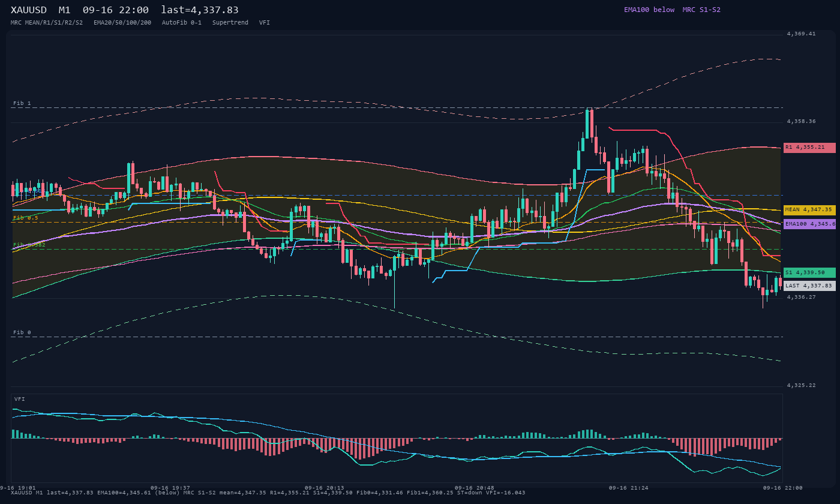Click the MRC MEAN/R1/S1/R2/S2 indicator label

[47, 22]
